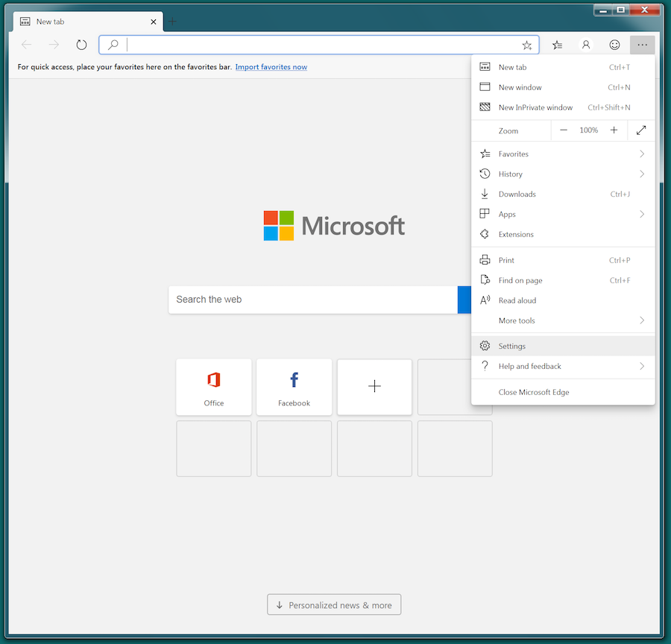Enter full screen from Zoom row

pos(640,130)
